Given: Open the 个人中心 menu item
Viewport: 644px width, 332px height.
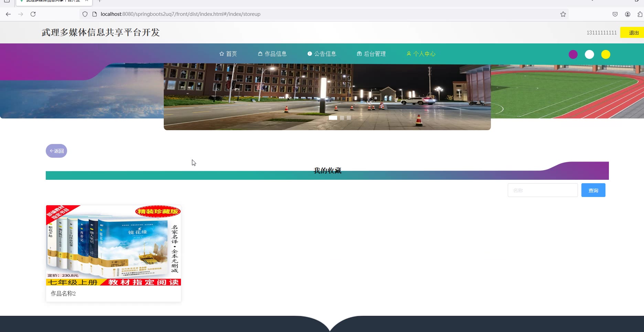Looking at the screenshot, I should point(421,54).
